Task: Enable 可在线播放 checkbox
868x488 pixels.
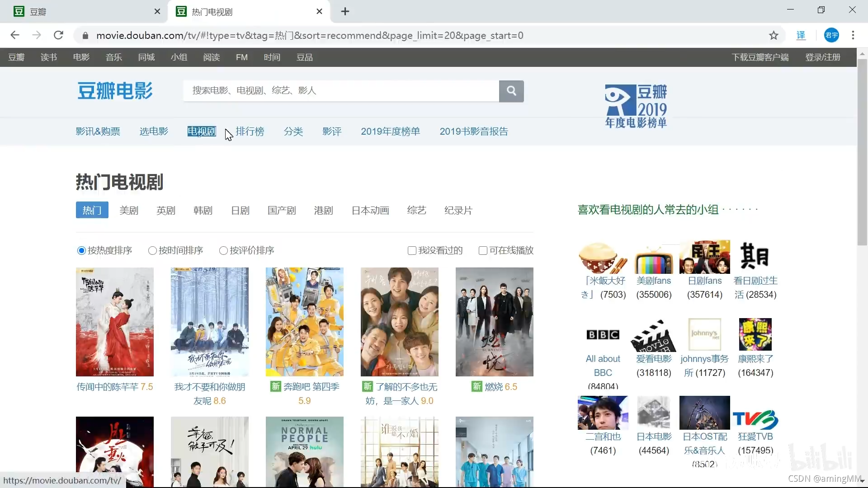Action: click(x=483, y=250)
